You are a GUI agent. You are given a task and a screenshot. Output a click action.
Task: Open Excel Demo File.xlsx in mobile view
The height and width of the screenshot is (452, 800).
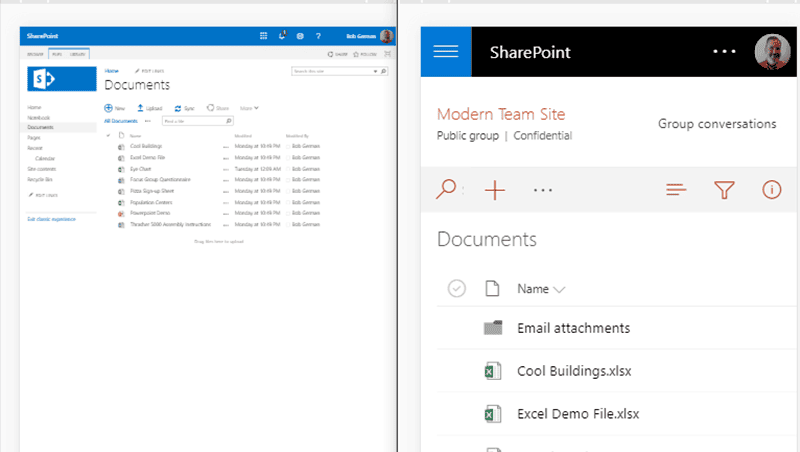578,414
